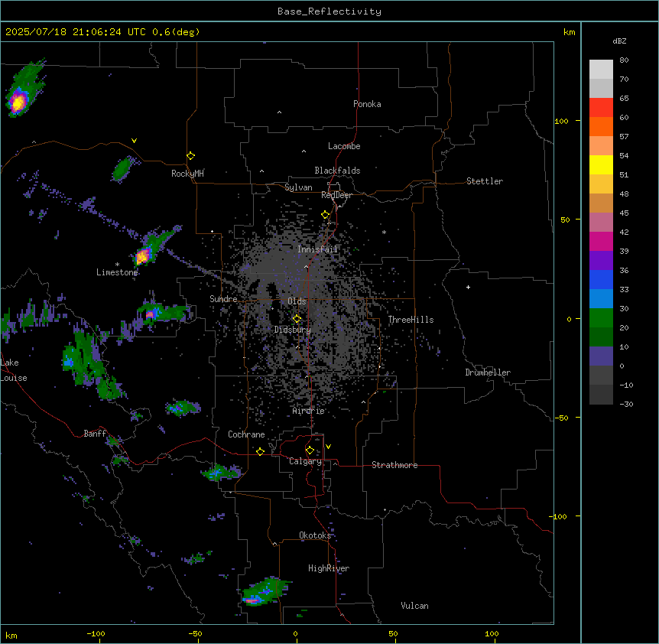Screen dimensions: 659x644
Task: Click the Calgary city label
Action: click(305, 461)
